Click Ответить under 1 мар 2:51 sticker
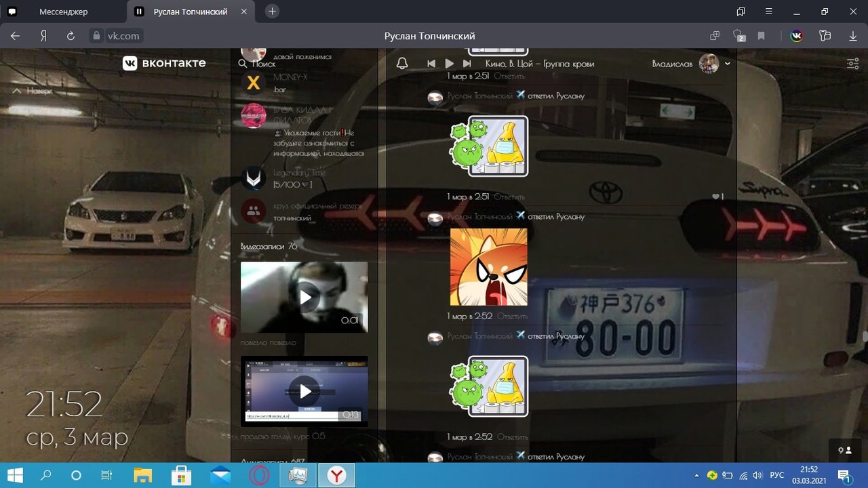Screen dimensions: 868x488 click(509, 197)
